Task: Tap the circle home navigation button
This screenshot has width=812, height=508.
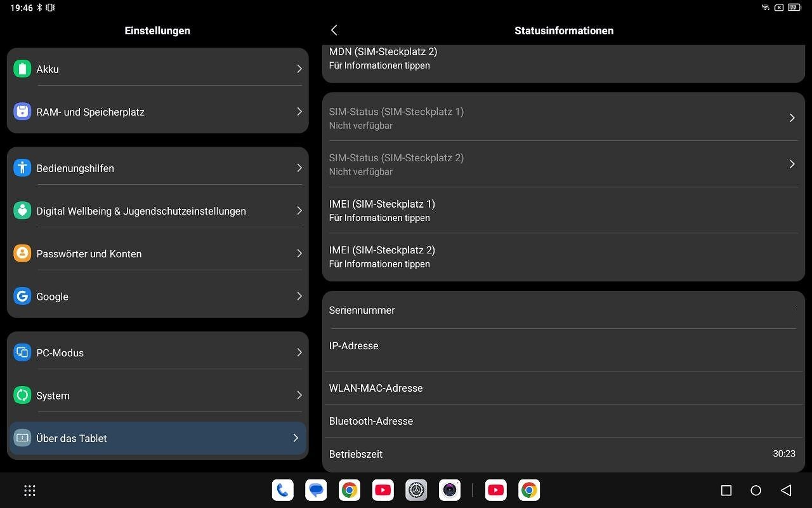Action: (756, 490)
